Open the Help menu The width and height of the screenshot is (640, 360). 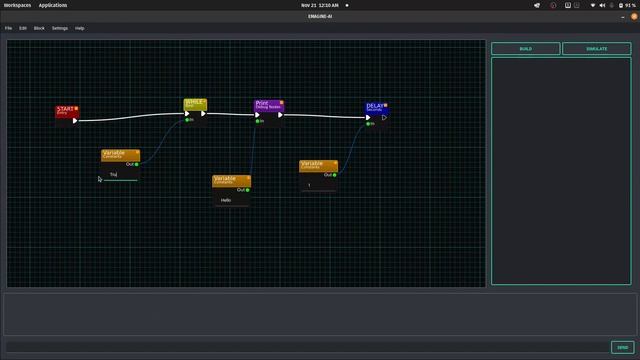(x=80, y=28)
